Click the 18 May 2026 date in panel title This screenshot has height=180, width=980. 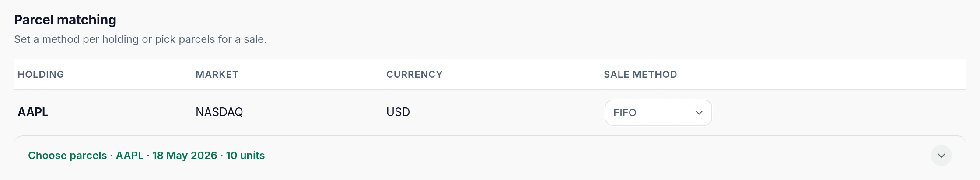coord(185,156)
